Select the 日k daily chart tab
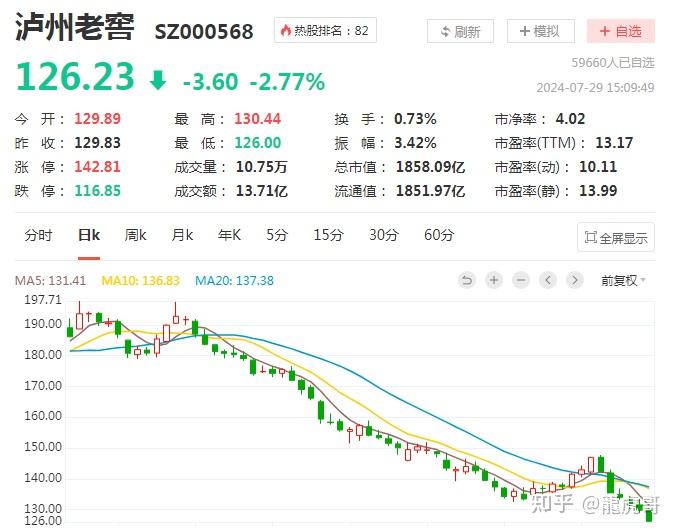The image size is (677, 532). pos(89,235)
